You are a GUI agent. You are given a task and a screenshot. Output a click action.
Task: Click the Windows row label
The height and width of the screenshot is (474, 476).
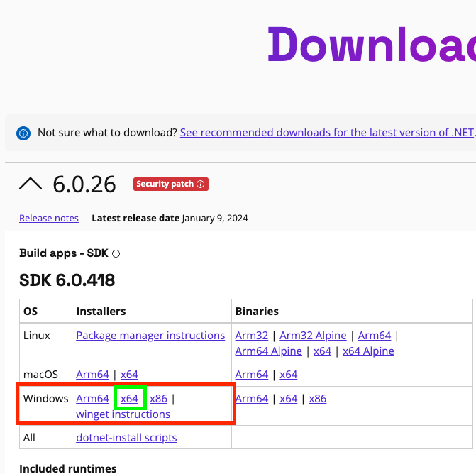46,399
